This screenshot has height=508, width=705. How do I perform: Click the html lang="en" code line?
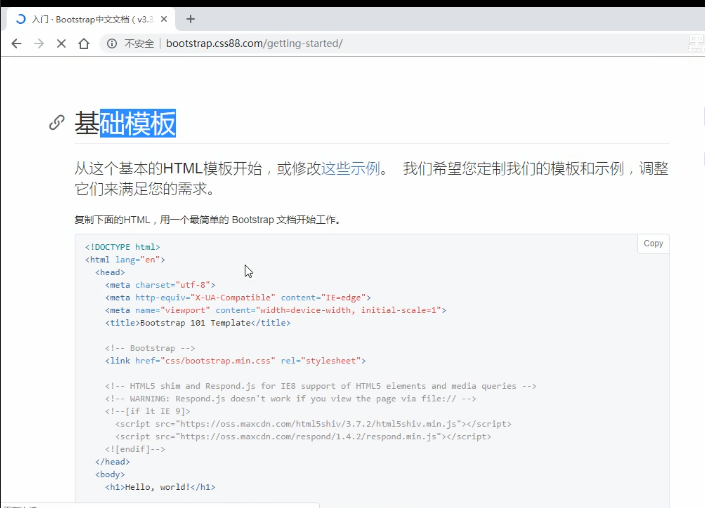[125, 259]
